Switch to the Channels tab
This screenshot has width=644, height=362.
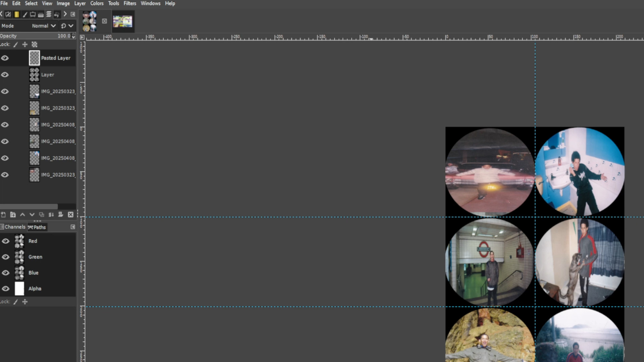[13, 227]
